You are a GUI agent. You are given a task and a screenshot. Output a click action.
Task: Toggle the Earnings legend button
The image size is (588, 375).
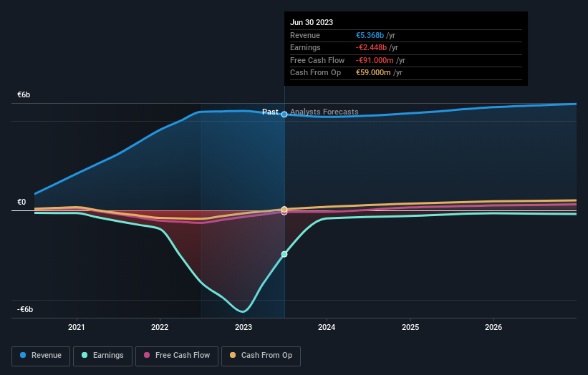point(102,356)
